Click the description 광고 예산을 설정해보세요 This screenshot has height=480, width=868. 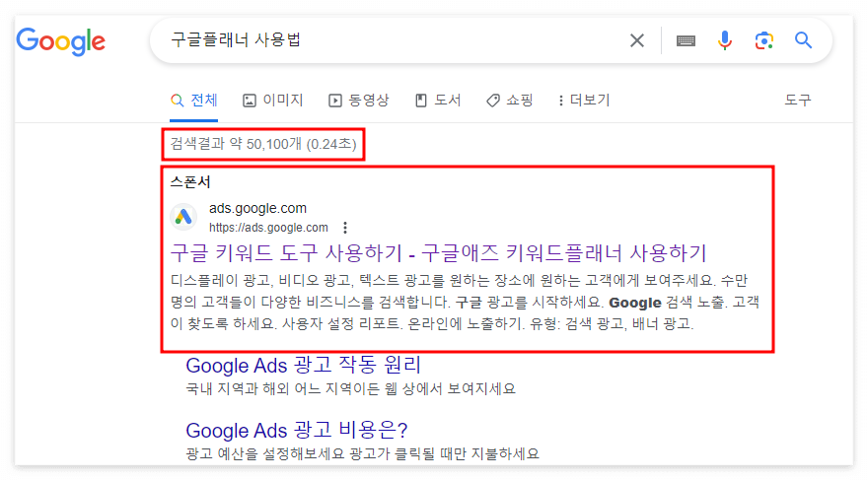362,454
